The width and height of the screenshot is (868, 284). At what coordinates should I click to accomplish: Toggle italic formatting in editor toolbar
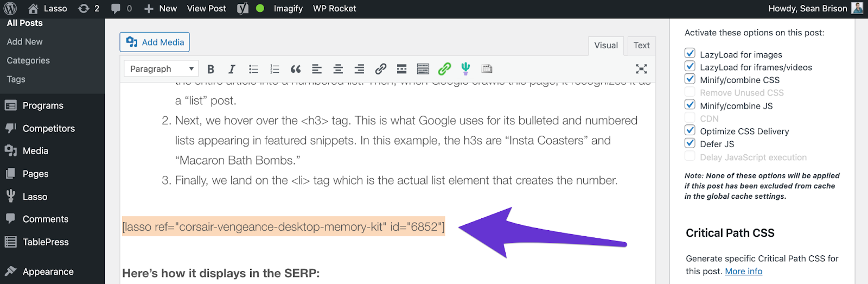click(232, 69)
